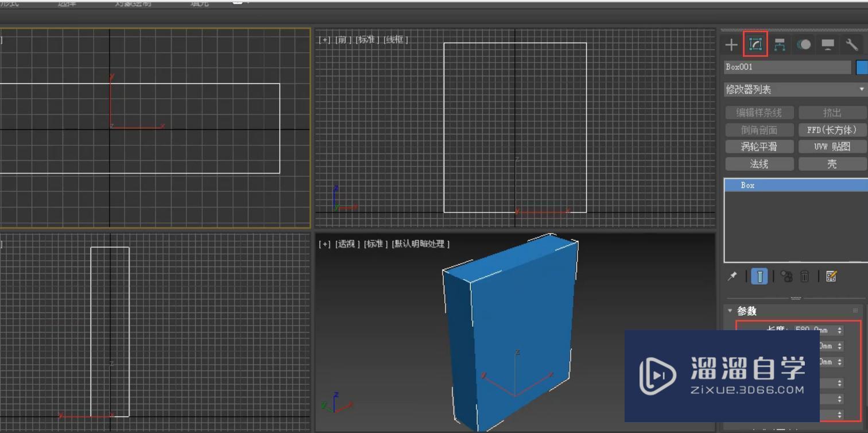The width and height of the screenshot is (868, 433).
Task: Collapse the 参数 rollout
Action: pos(730,311)
